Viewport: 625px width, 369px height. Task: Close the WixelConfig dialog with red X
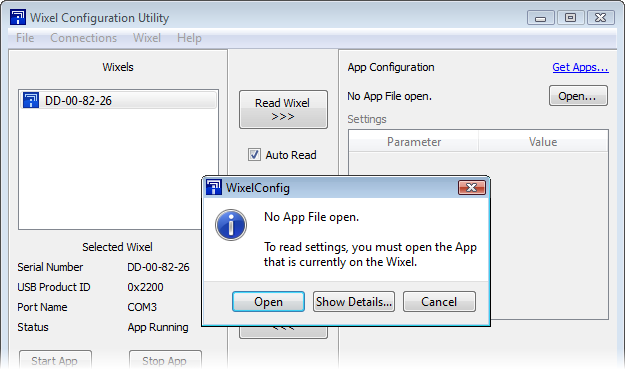[472, 187]
